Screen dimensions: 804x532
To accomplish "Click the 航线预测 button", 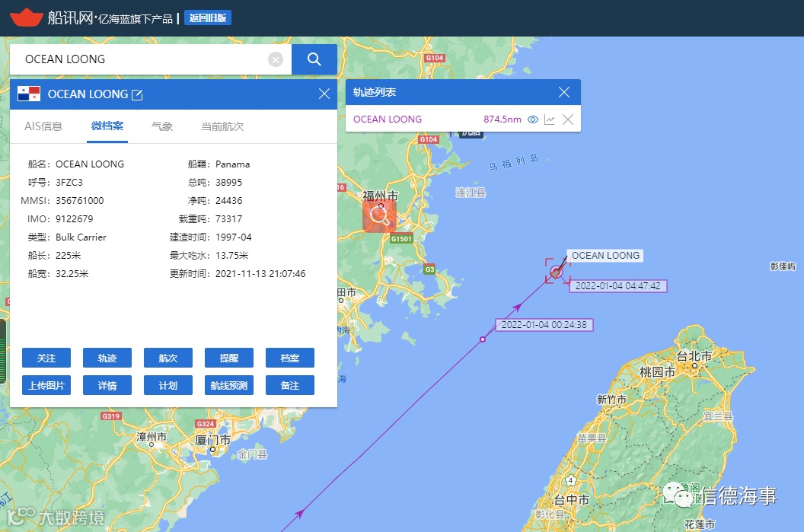I will [229, 385].
